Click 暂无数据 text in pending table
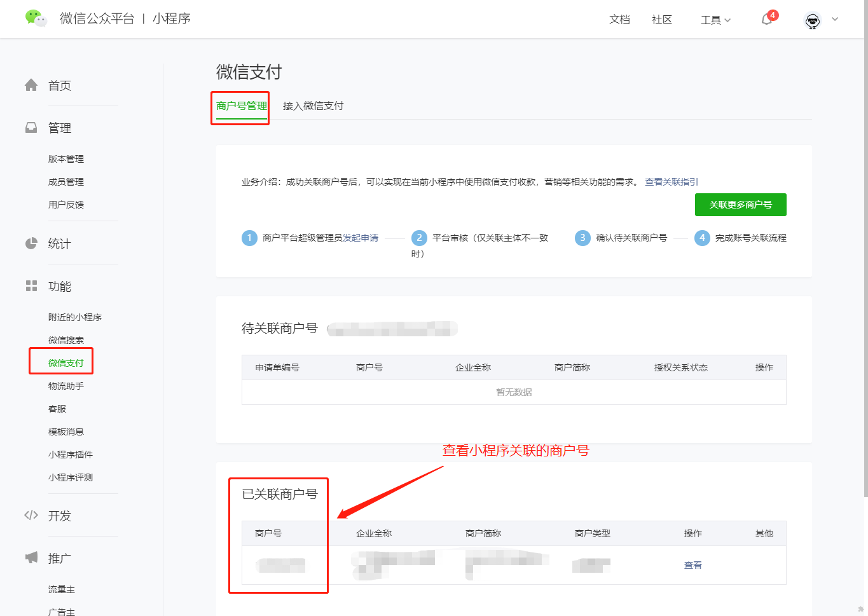 tap(514, 392)
